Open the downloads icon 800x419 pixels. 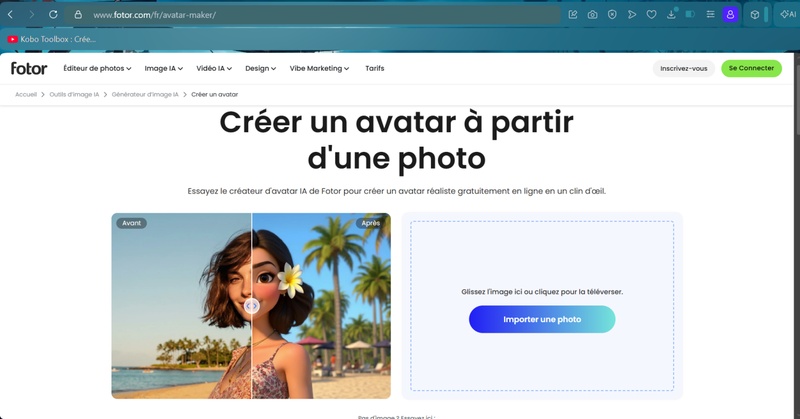pos(671,14)
